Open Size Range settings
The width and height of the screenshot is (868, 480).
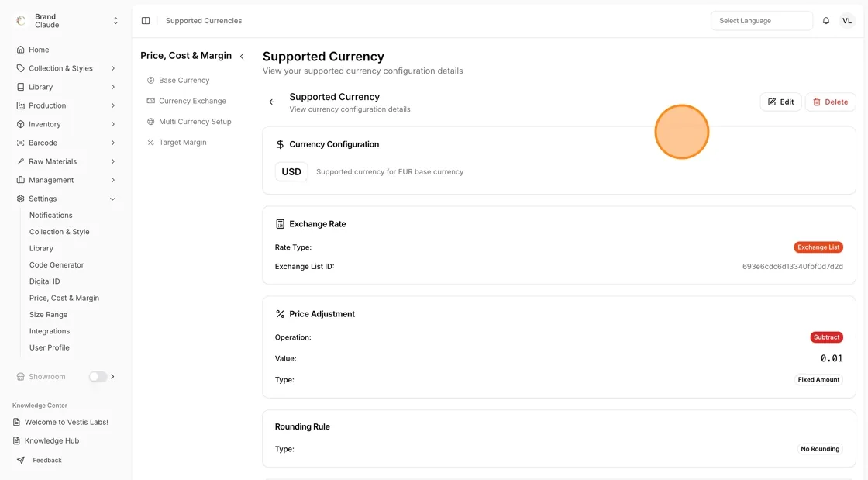[x=48, y=315]
